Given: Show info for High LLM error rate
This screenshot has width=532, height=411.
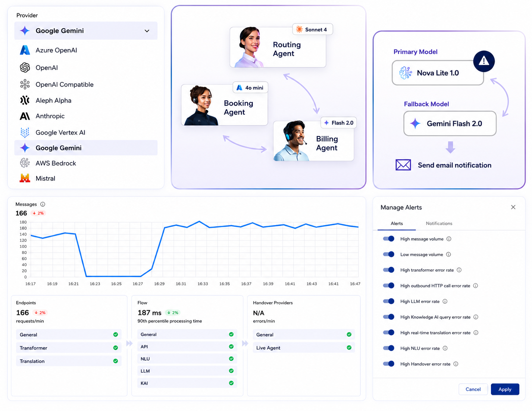Looking at the screenshot, I should pos(445,301).
